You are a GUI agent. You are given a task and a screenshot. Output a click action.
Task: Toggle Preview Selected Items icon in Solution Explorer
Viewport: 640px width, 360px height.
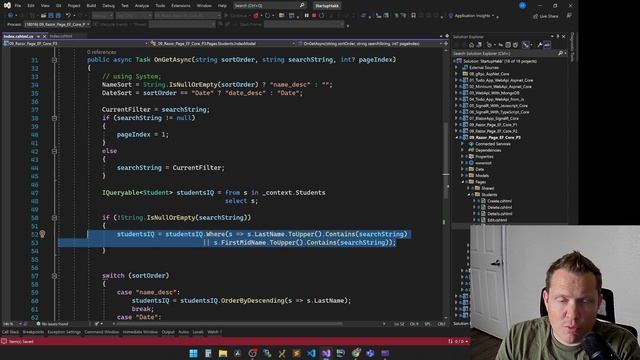pos(547,45)
